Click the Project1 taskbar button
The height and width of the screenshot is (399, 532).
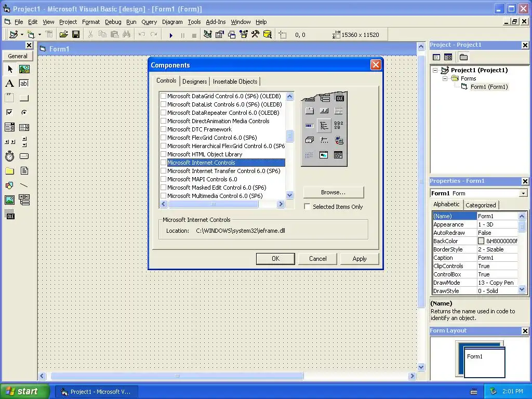(x=97, y=392)
